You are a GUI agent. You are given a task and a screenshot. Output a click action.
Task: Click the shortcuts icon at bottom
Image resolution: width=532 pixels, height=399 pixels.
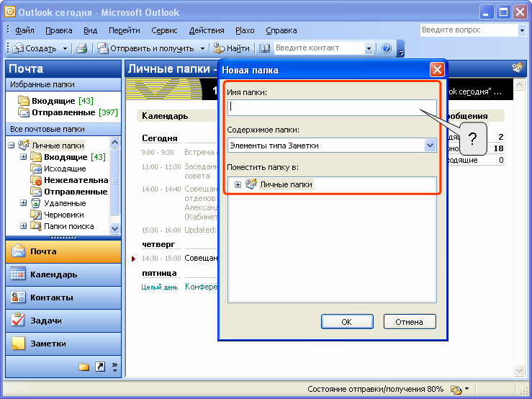point(100,367)
